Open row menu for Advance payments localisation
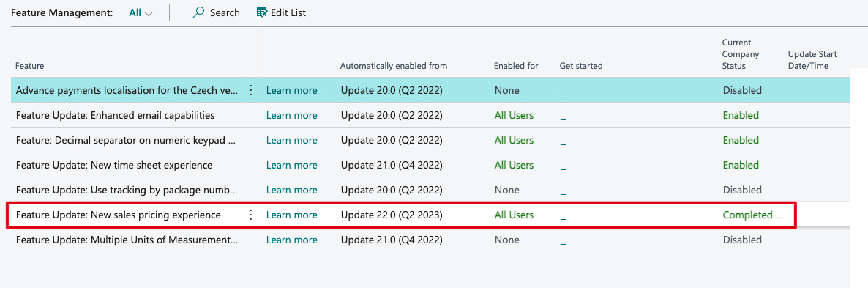 [x=251, y=90]
